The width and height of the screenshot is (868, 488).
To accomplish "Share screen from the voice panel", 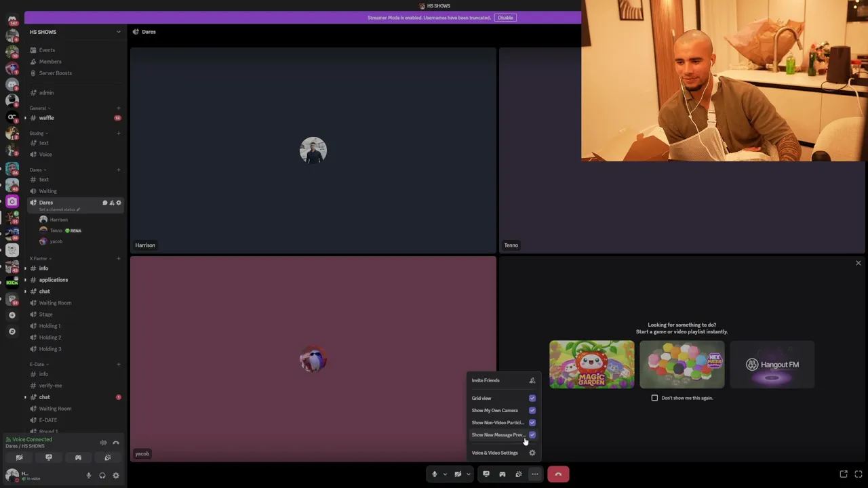I will point(49,457).
